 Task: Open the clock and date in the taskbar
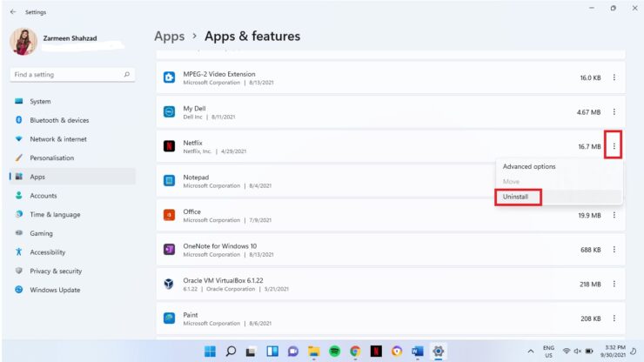click(x=613, y=352)
